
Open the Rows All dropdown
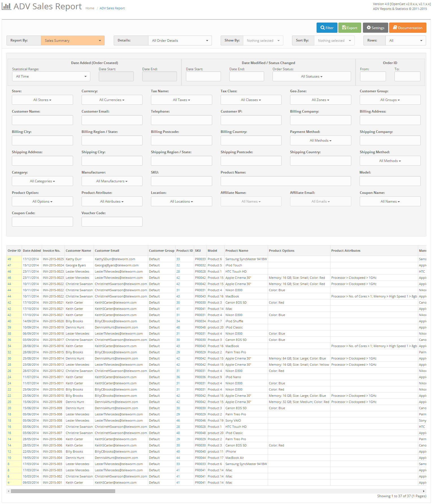point(406,40)
